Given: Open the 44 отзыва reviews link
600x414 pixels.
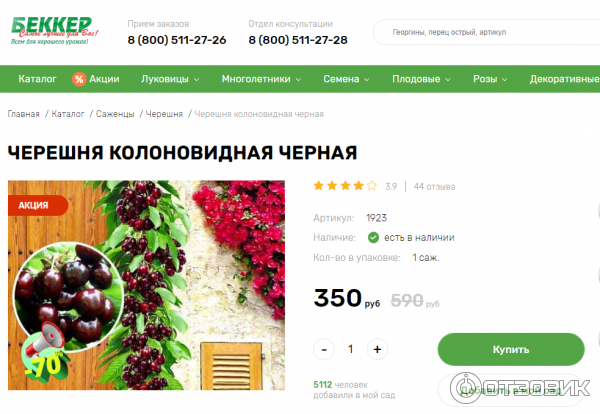Looking at the screenshot, I should click(x=434, y=187).
